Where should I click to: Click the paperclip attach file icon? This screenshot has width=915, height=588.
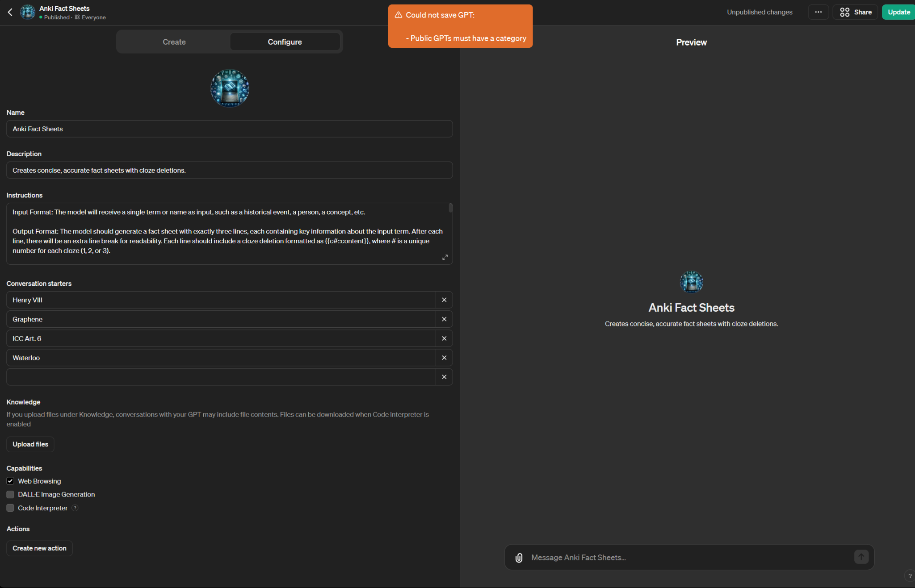pyautogui.click(x=519, y=558)
